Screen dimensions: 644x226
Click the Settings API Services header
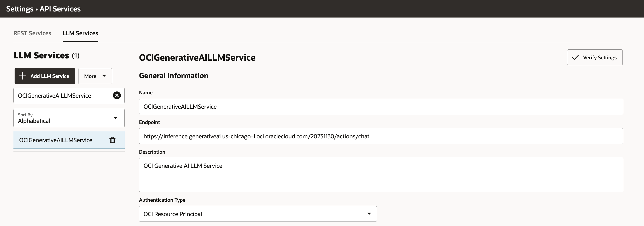43,9
